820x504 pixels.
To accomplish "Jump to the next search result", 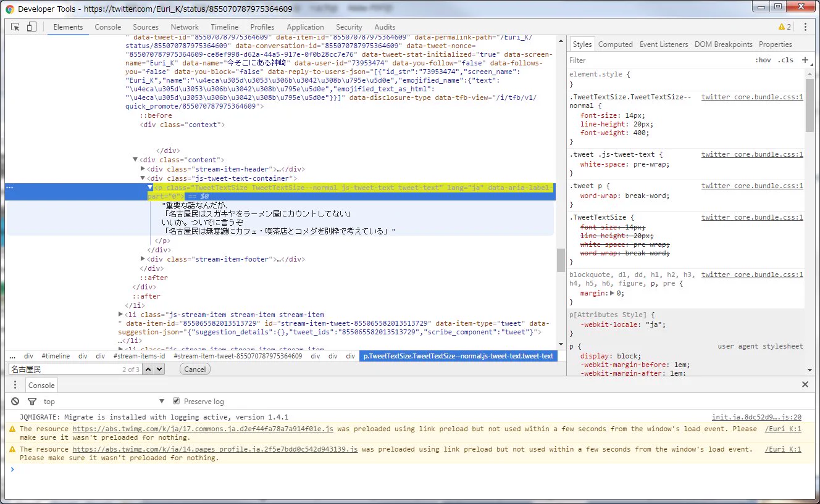I will click(x=159, y=369).
